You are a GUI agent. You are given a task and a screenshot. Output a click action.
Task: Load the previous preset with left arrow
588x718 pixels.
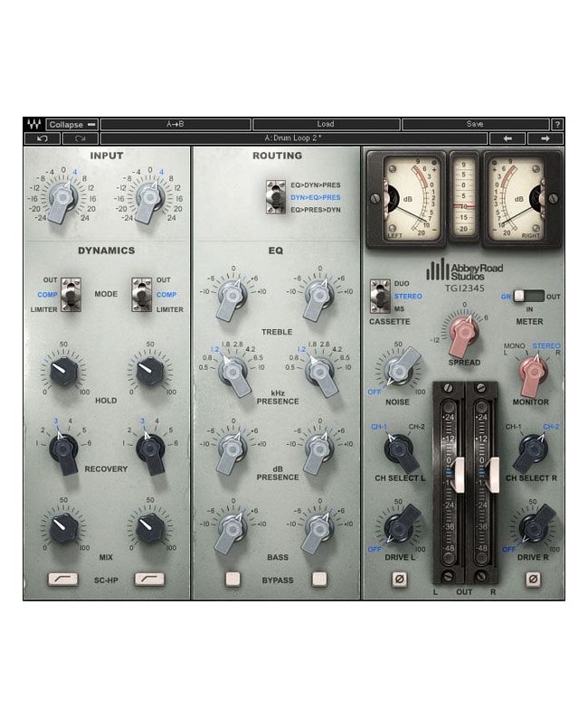coord(507,138)
